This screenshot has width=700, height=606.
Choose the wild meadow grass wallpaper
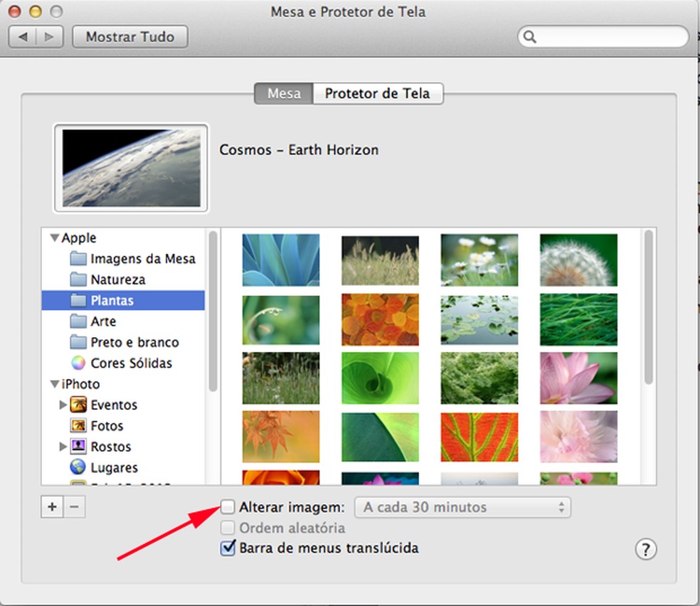(x=281, y=378)
